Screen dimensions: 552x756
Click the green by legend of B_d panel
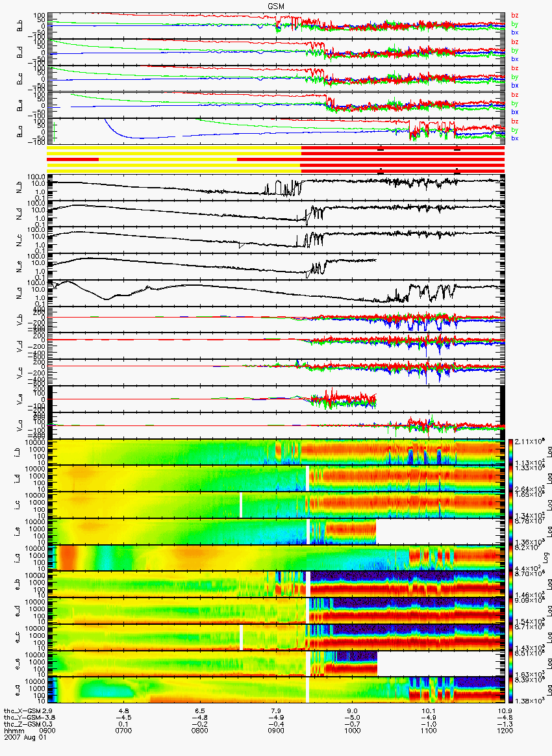515,50
